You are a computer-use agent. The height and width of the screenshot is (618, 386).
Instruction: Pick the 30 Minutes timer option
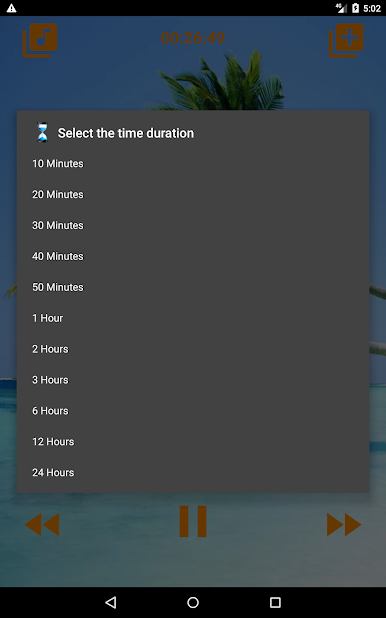pos(193,225)
